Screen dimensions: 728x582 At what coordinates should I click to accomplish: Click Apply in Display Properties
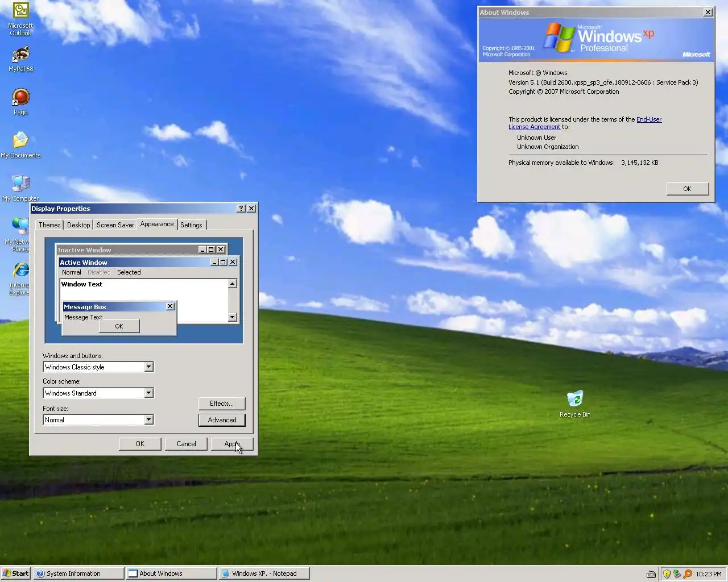click(x=232, y=444)
